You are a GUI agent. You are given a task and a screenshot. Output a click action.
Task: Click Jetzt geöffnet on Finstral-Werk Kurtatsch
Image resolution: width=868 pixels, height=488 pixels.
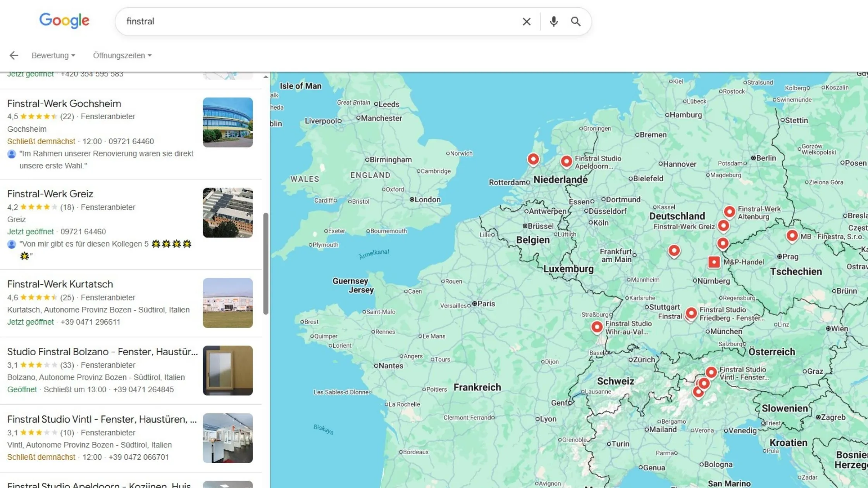tap(30, 321)
